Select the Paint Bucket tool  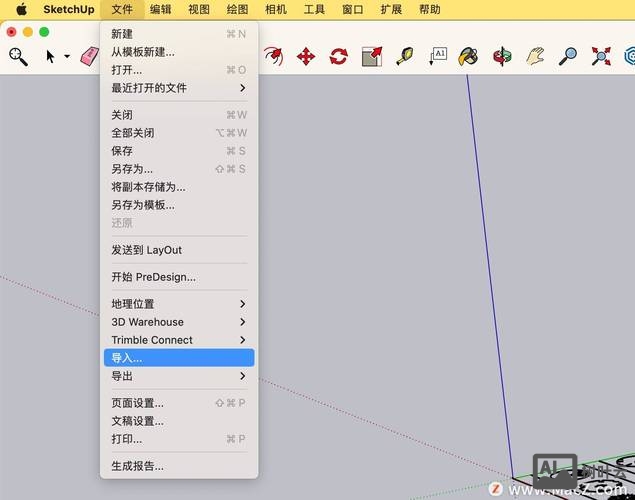coord(468,56)
